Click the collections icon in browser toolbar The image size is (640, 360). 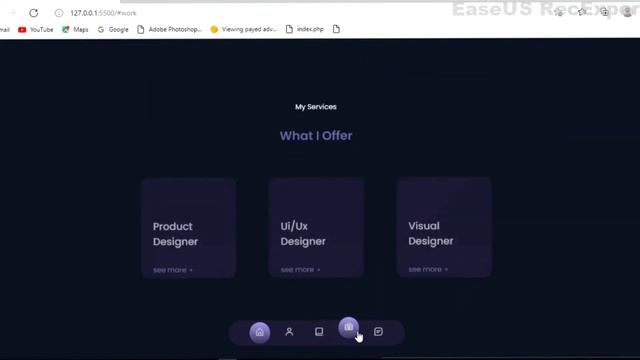click(605, 12)
